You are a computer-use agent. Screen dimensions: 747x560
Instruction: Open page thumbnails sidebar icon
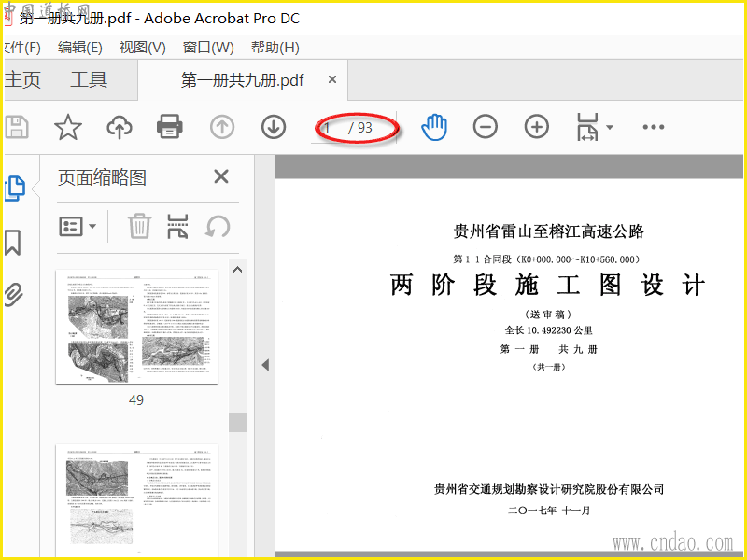[x=14, y=189]
